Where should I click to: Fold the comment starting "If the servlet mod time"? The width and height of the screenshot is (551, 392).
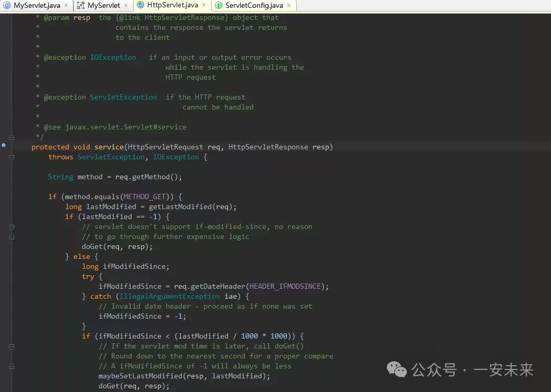pyautogui.click(x=12, y=346)
